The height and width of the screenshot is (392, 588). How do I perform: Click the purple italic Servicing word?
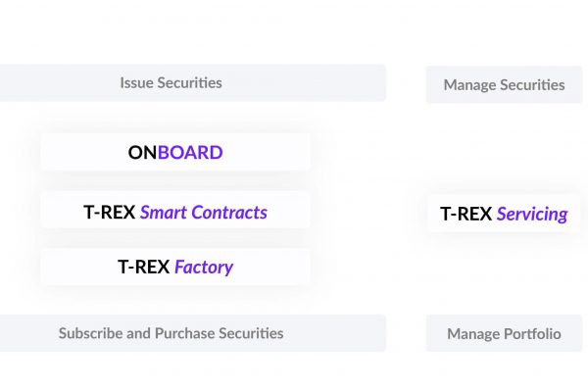(532, 215)
